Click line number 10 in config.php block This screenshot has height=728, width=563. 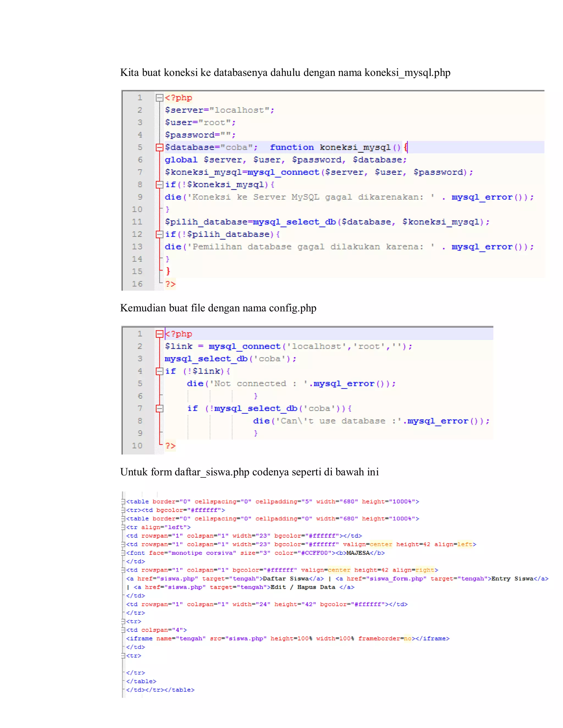[137, 446]
